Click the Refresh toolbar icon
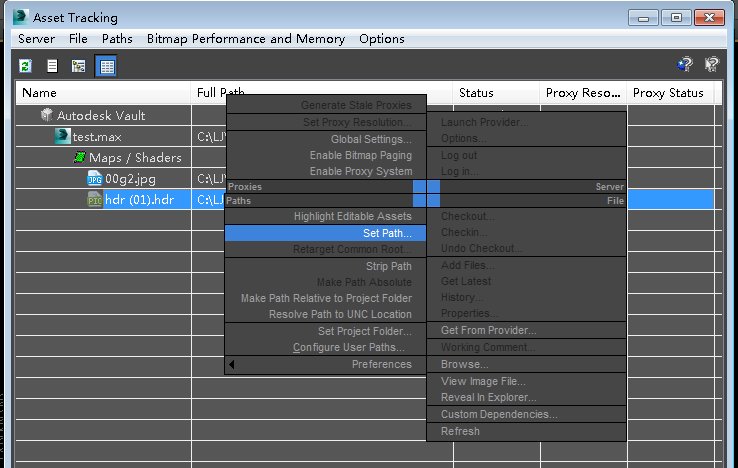 click(x=25, y=66)
